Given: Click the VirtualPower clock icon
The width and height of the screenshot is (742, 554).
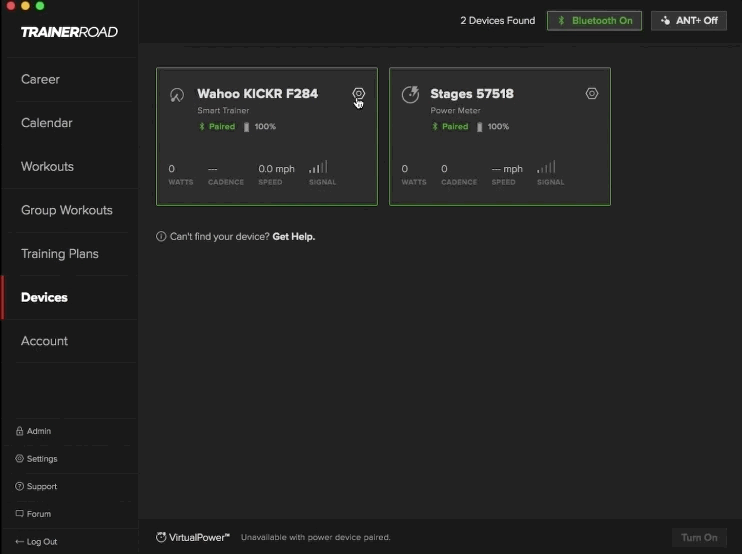Looking at the screenshot, I should click(x=161, y=537).
